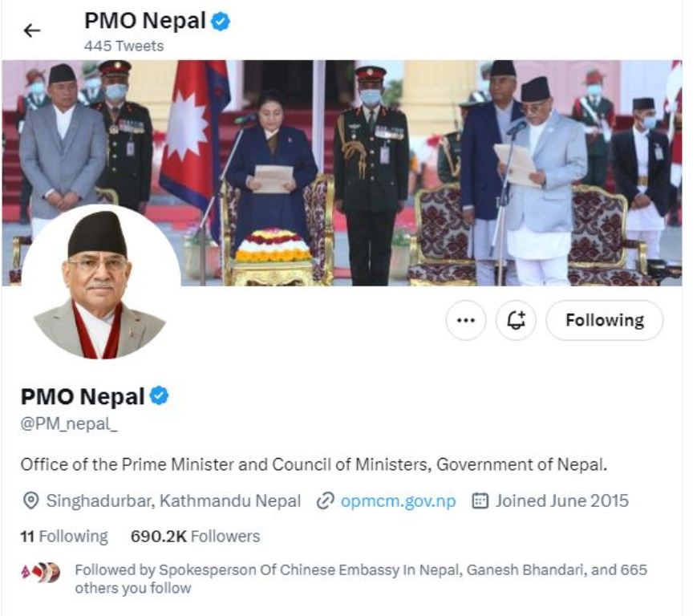Click the PMO Nepal header title
The width and height of the screenshot is (697, 616).
145,22
